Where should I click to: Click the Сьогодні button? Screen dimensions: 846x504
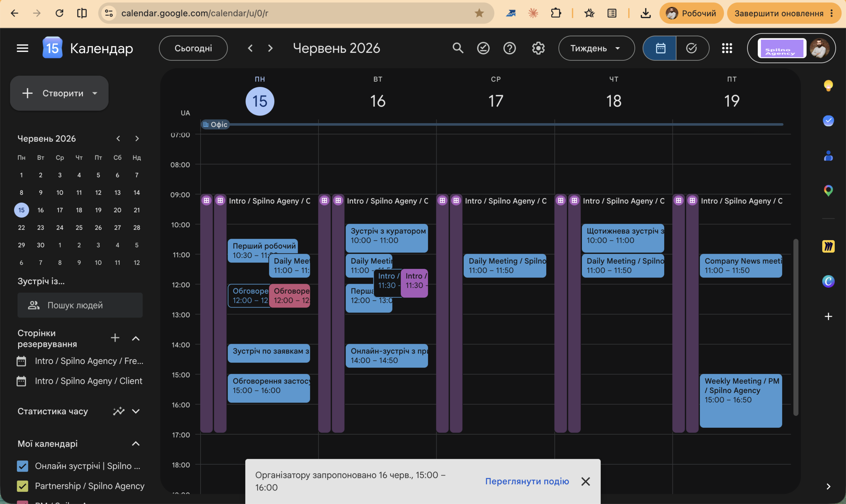tap(193, 48)
